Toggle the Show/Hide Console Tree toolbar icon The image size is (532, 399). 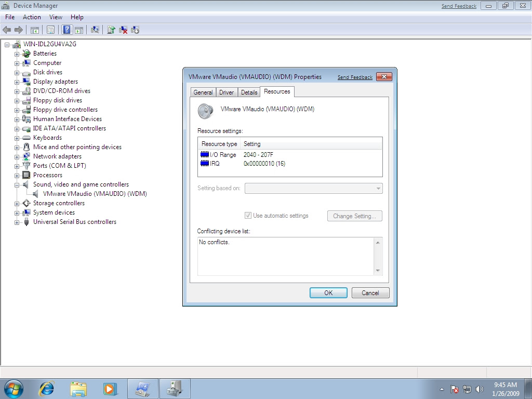click(x=35, y=30)
